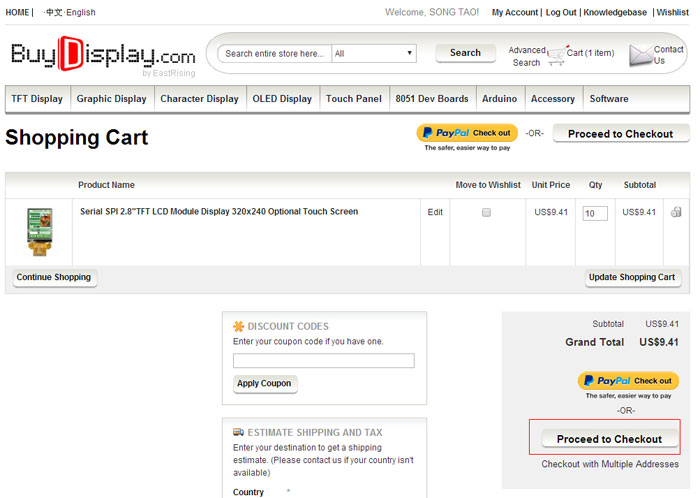The image size is (700, 498).
Task: Click the BuyDisplay.com logo
Action: (103, 55)
